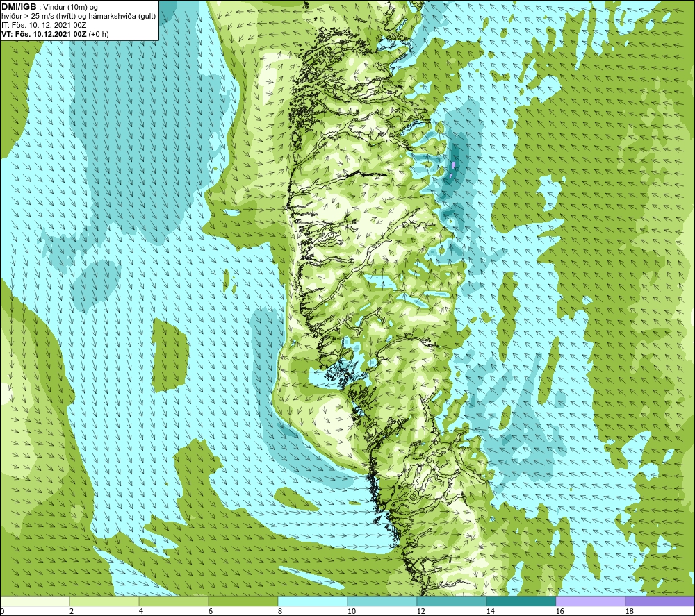Screen dimensions: 695x616
Task: Click the light cyan 8–10 legend swatch
Action: pyautogui.click(x=313, y=601)
